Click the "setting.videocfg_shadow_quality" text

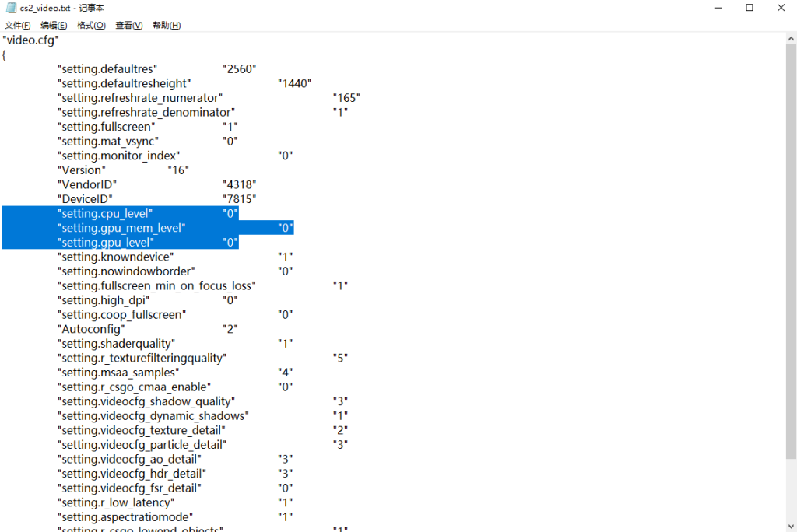146,401
